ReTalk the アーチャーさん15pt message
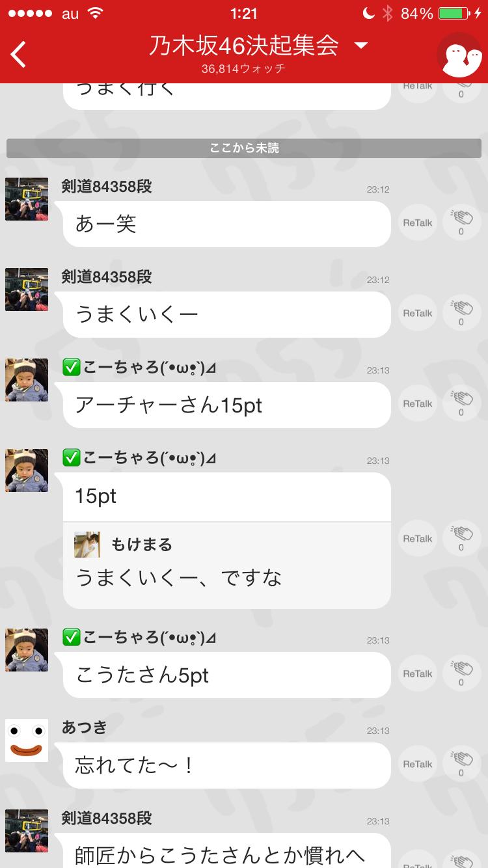 point(417,403)
